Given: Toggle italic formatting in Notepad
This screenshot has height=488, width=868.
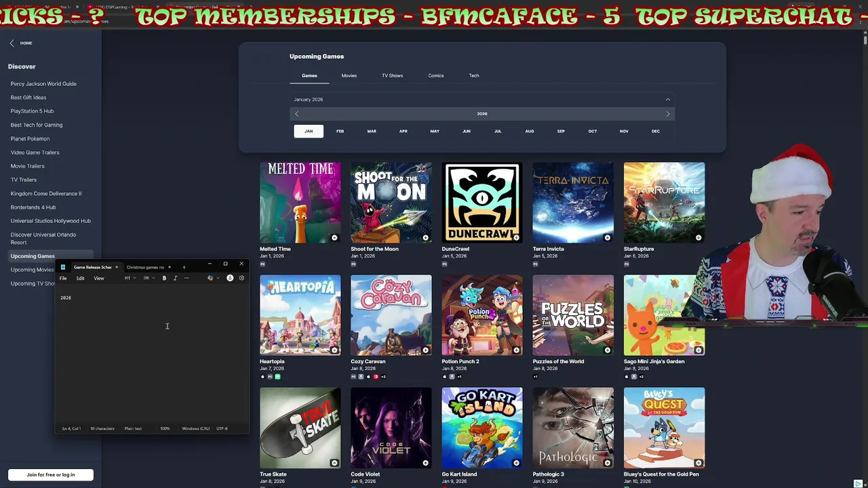Looking at the screenshot, I should point(175,278).
